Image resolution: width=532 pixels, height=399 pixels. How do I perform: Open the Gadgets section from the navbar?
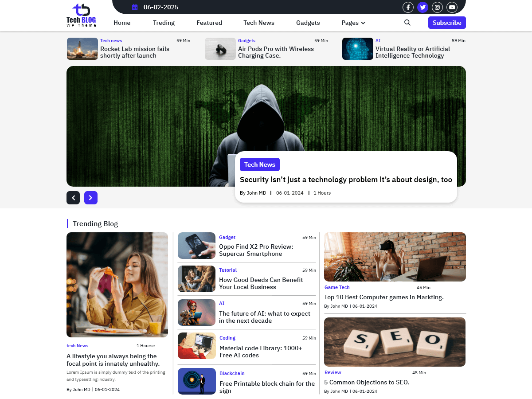pos(308,23)
